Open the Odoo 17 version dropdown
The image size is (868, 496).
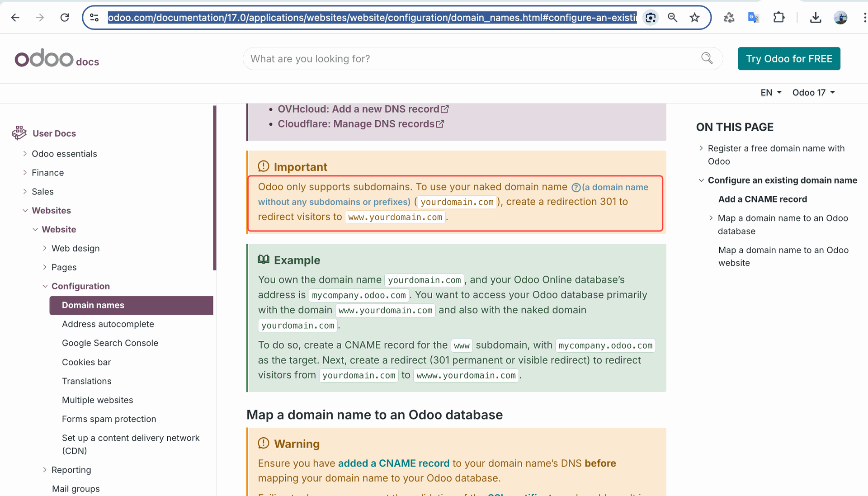click(813, 93)
